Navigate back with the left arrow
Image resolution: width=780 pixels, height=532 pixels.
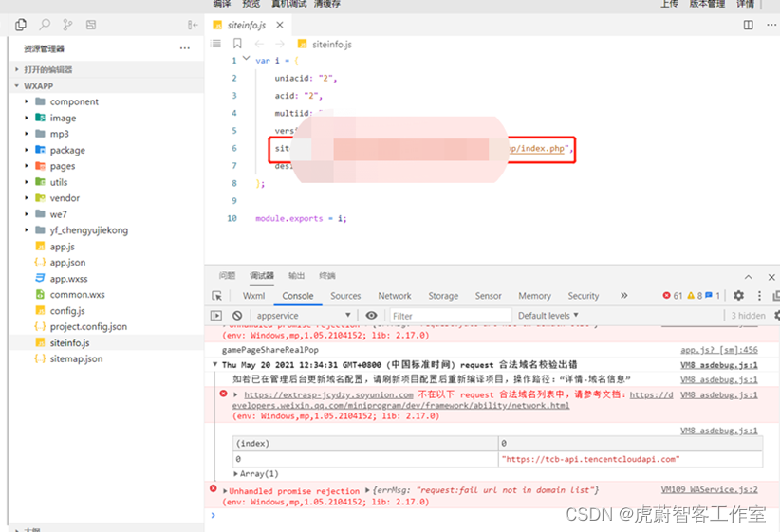click(259, 44)
